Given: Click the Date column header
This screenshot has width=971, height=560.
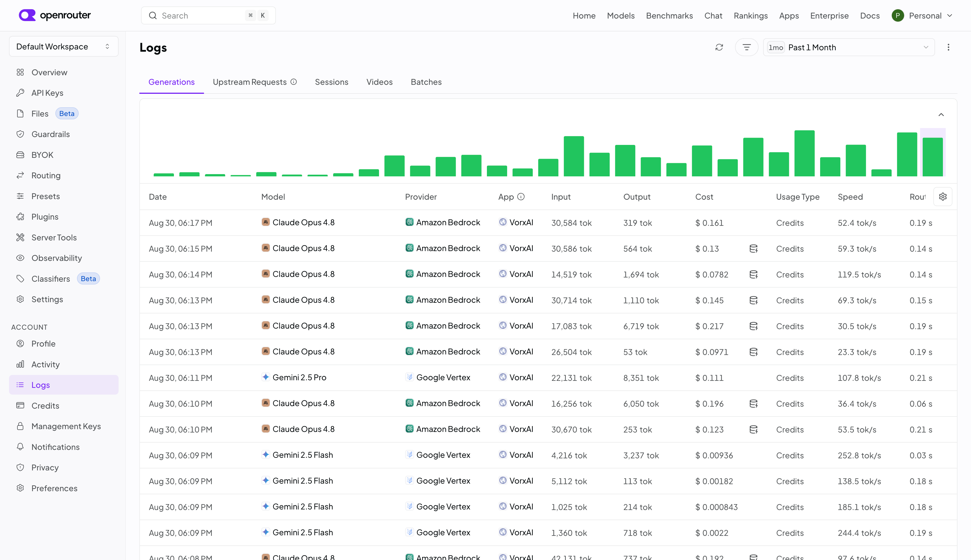Looking at the screenshot, I should pyautogui.click(x=158, y=197).
